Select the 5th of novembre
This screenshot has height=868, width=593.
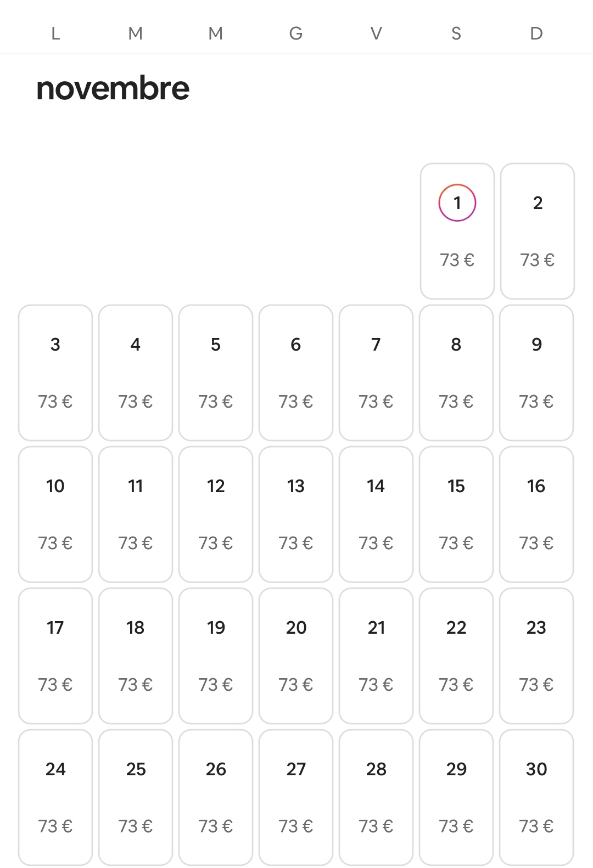216,373
